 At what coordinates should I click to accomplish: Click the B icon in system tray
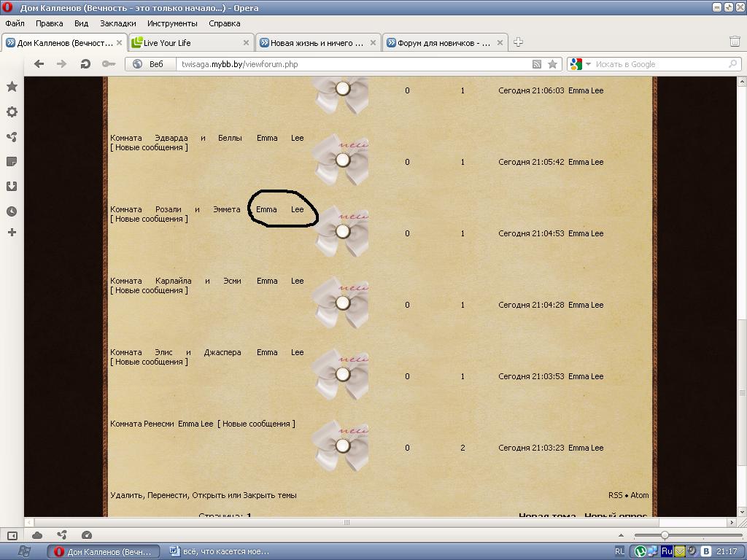[x=706, y=551]
